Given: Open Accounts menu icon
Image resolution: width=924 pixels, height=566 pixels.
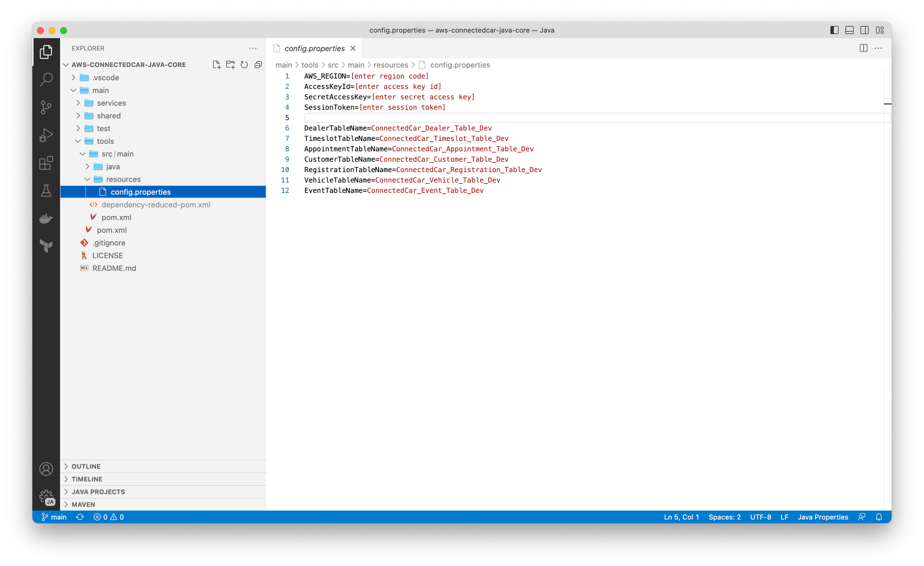Looking at the screenshot, I should tap(46, 469).
